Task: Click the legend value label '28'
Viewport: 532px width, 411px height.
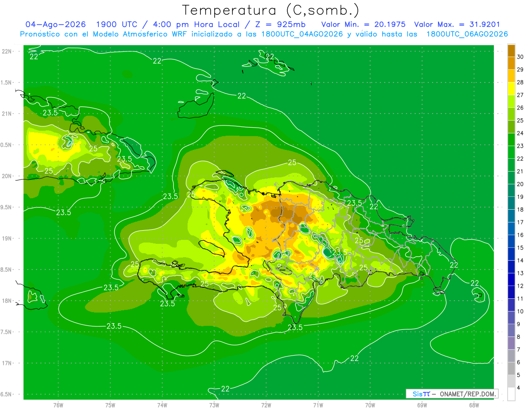Action: click(521, 82)
